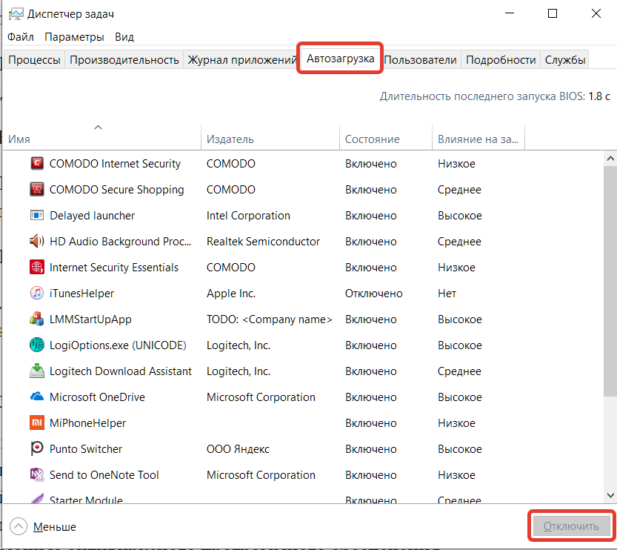617x550 pixels.
Task: Sort by the Имя column header
Action: pos(102,137)
